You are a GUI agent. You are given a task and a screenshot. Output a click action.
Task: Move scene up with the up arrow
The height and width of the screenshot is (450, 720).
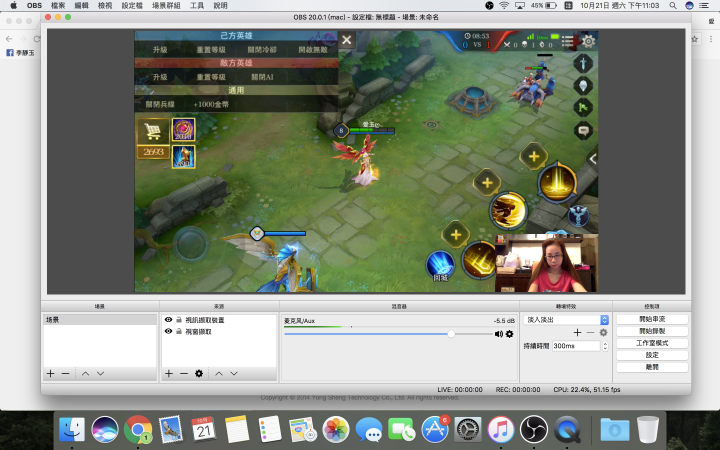(x=85, y=374)
